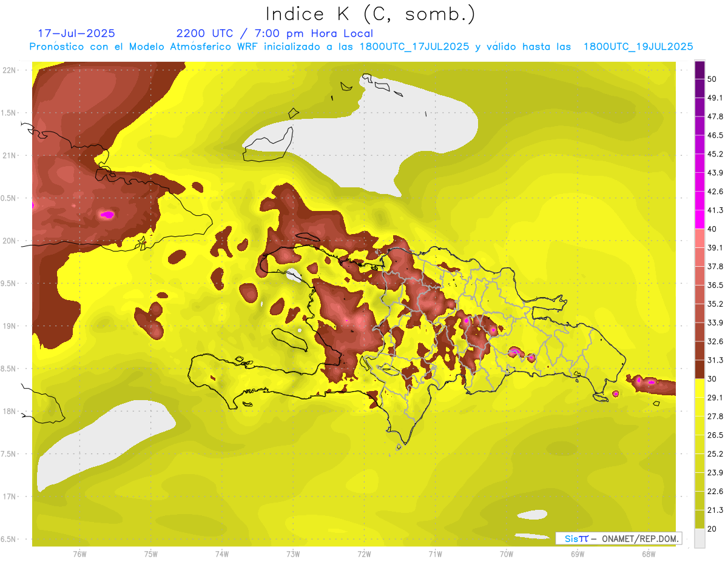Click legend value 26.5

click(715, 435)
